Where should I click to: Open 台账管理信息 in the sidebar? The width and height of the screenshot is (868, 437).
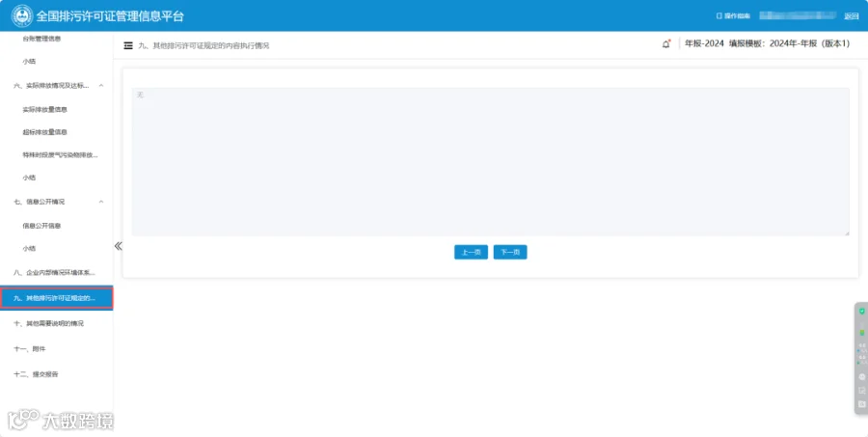[41, 39]
